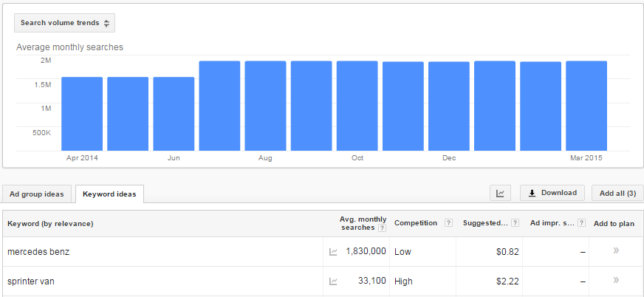The width and height of the screenshot is (644, 297).
Task: Click the Apr 2014 bar in chart
Action: [82, 114]
